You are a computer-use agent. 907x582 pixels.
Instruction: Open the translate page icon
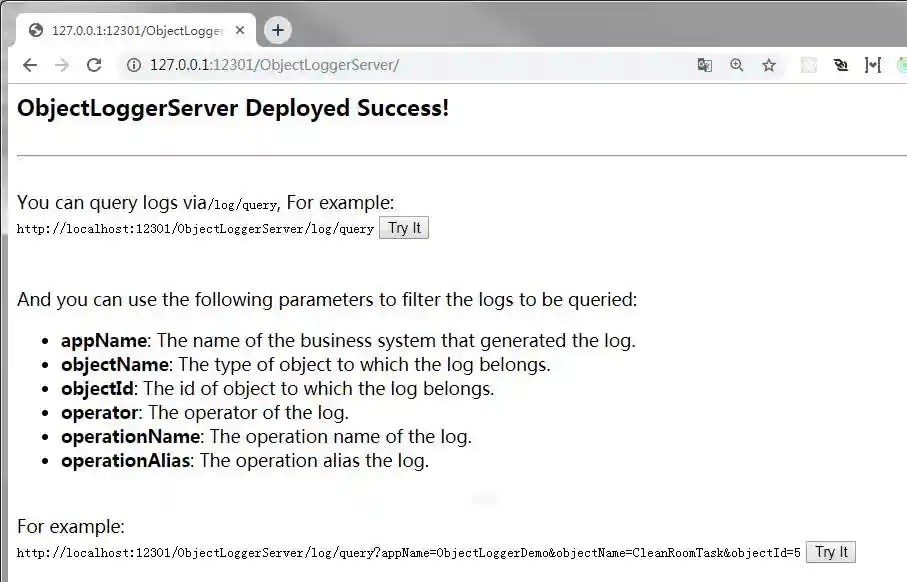click(x=705, y=65)
